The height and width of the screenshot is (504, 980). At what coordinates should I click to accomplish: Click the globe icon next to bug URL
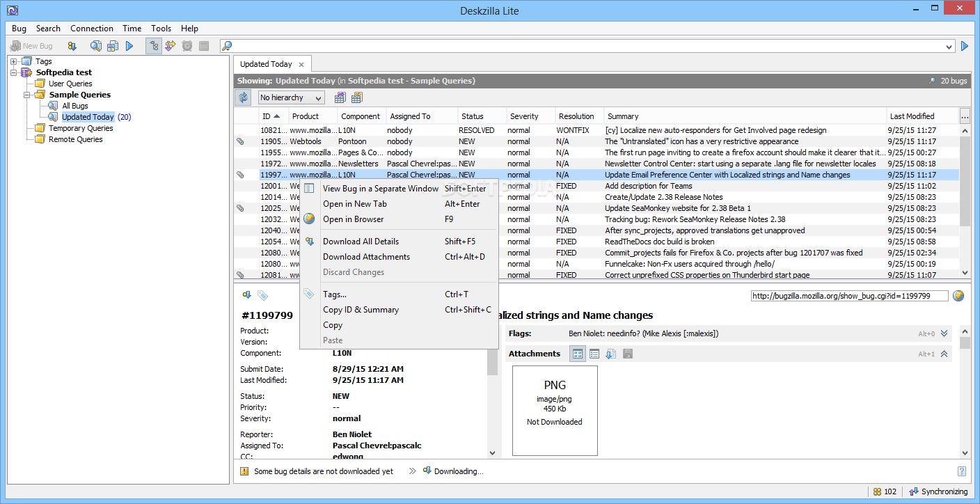click(958, 296)
